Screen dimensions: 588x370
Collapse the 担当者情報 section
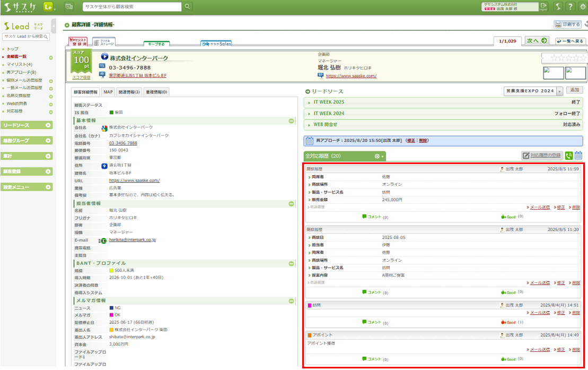pos(292,204)
